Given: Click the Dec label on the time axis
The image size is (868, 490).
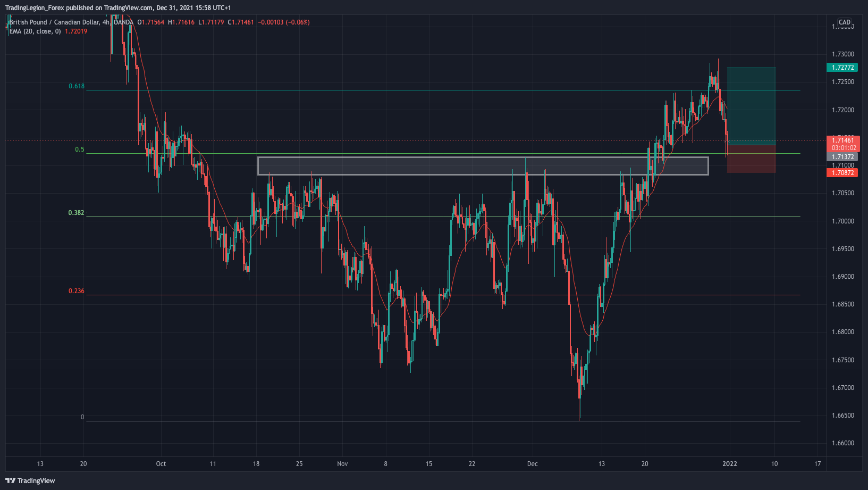Looking at the screenshot, I should tap(532, 464).
